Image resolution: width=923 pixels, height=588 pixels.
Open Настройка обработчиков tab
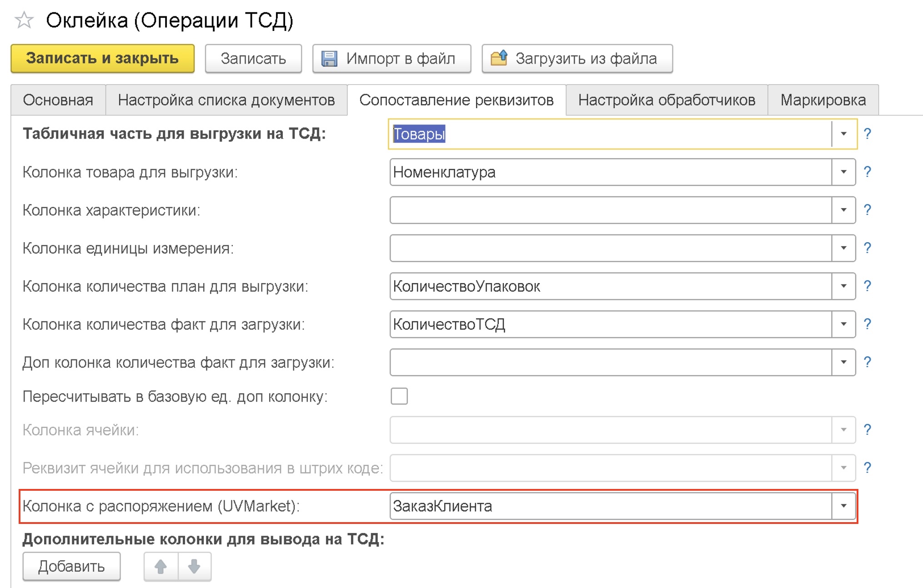coord(667,100)
